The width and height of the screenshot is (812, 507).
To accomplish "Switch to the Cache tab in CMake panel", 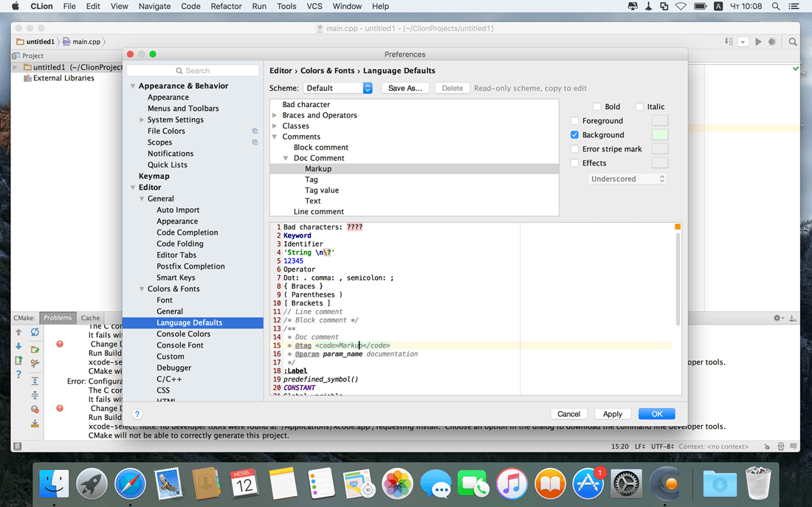I will coord(90,318).
